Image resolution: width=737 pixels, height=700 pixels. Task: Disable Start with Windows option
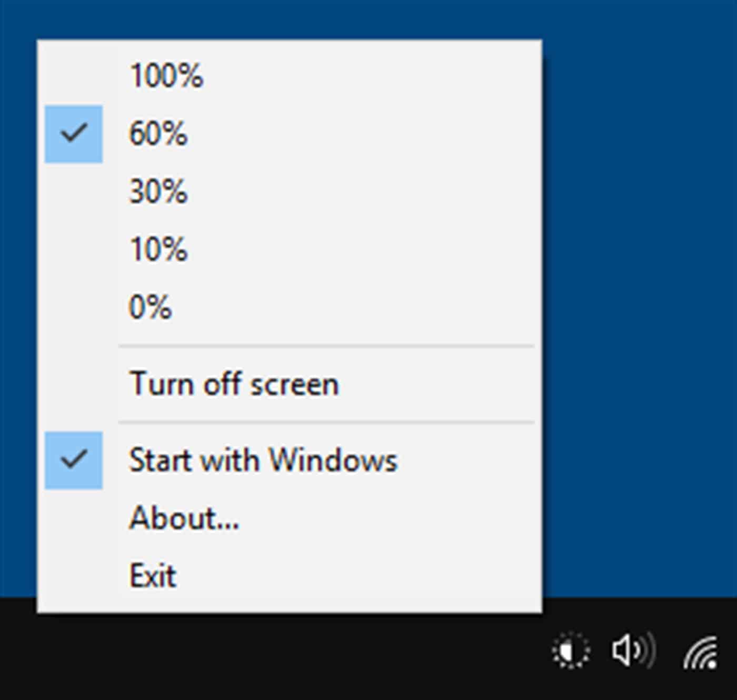click(x=263, y=460)
